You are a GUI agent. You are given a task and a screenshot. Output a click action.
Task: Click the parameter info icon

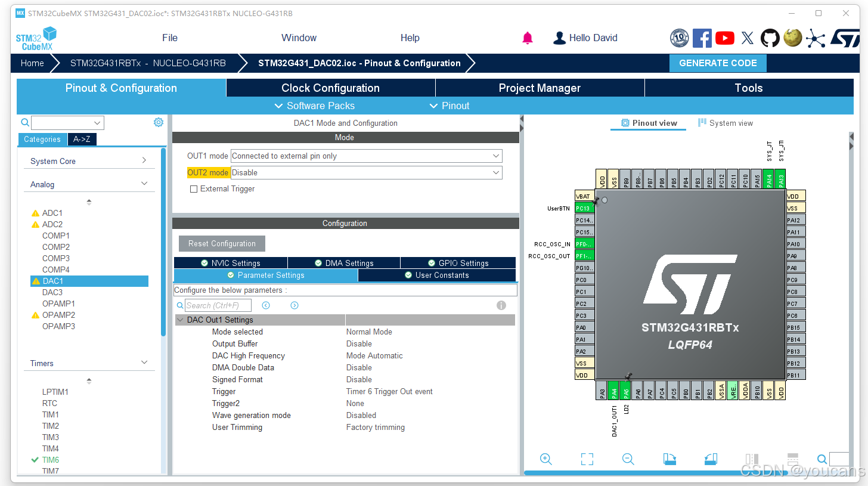pos(501,305)
